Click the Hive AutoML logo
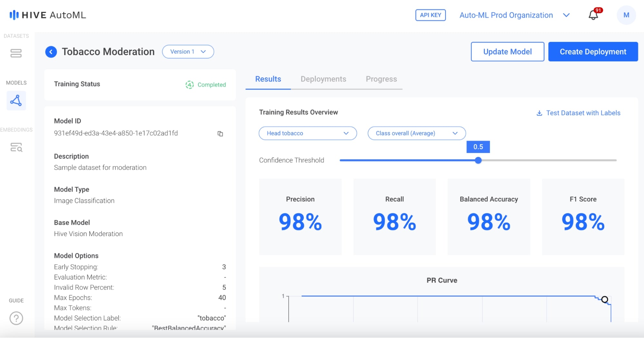644x338 pixels. [x=48, y=15]
